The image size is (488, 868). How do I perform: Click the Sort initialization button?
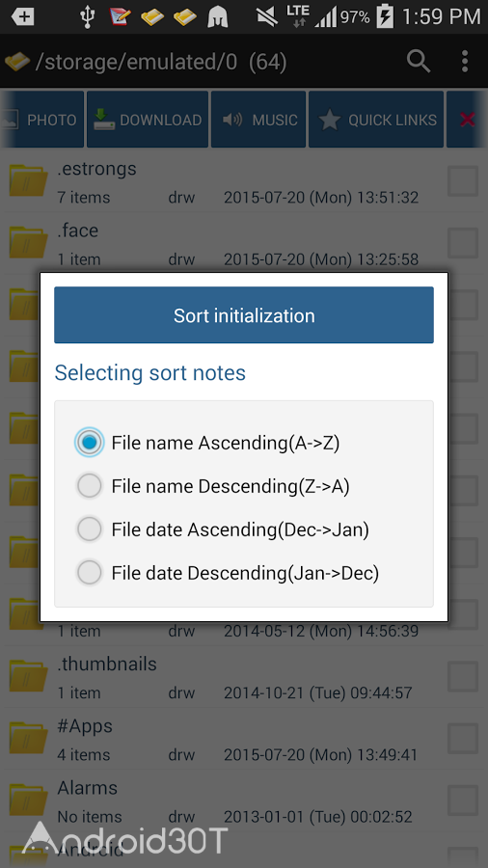pyautogui.click(x=244, y=315)
